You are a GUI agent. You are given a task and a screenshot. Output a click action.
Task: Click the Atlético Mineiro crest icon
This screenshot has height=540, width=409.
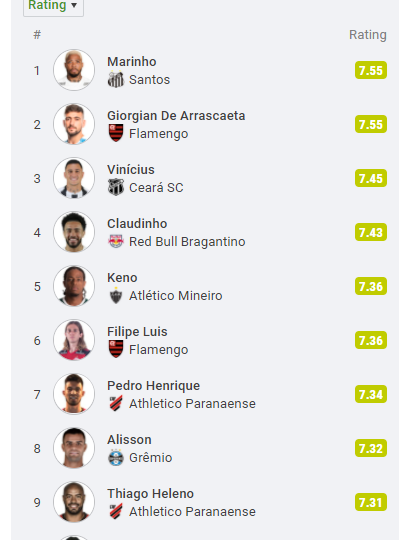pos(116,295)
